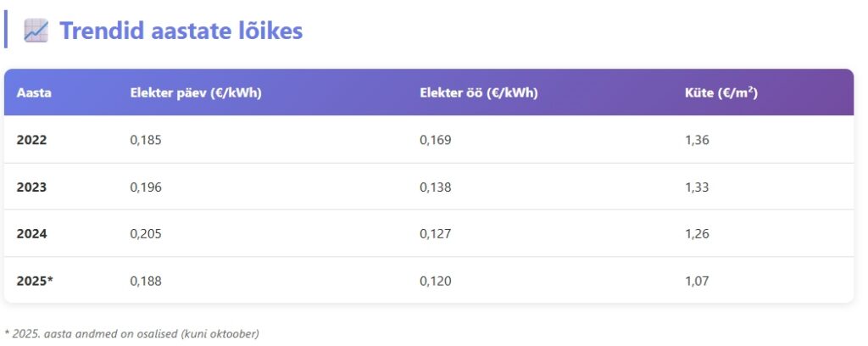Select the 2022 row year cell
This screenshot has width=868, height=346.
[31, 140]
